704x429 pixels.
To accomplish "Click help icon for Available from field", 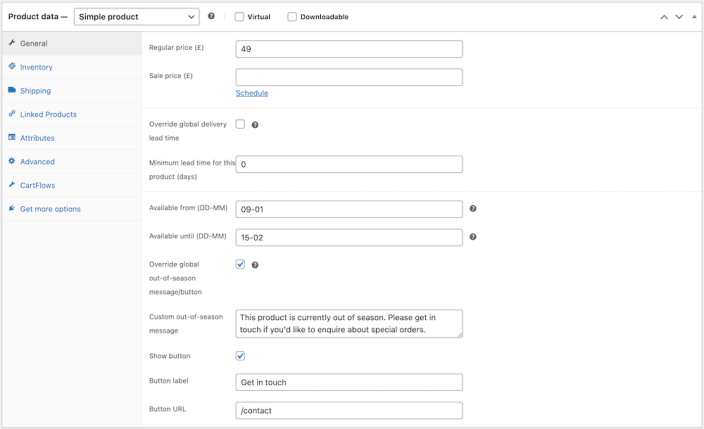I will click(x=472, y=209).
